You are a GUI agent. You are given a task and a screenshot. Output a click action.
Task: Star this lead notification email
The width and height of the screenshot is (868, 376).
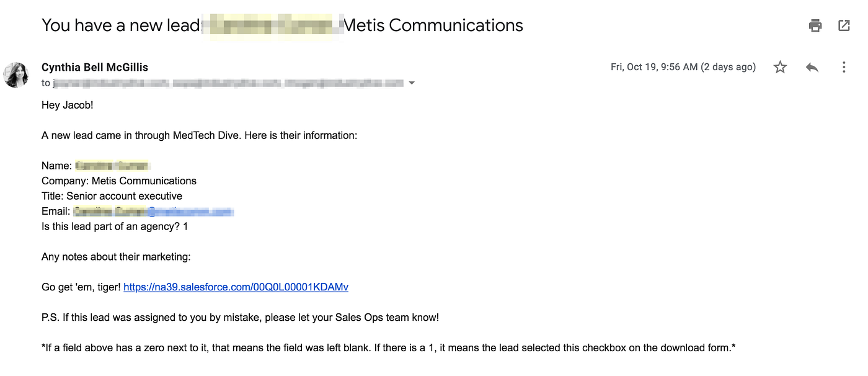(x=780, y=66)
